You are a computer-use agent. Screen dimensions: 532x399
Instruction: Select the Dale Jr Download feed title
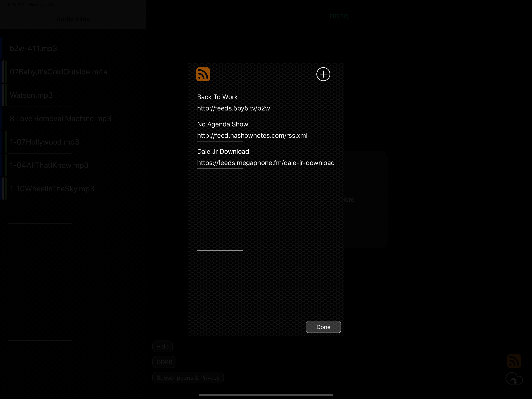[223, 151]
